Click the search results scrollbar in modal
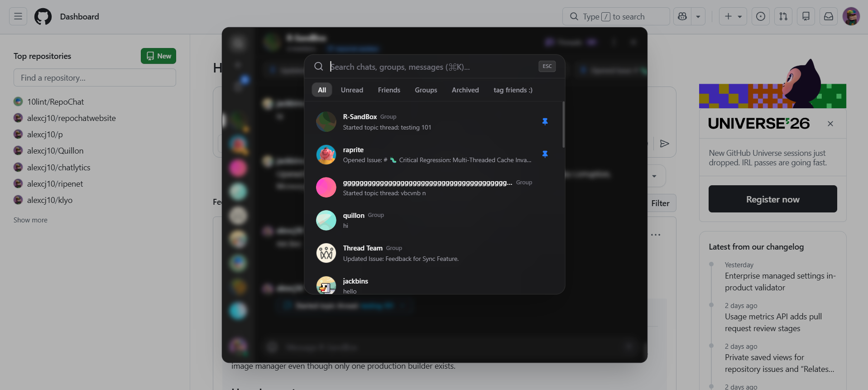868x390 pixels. [x=563, y=125]
